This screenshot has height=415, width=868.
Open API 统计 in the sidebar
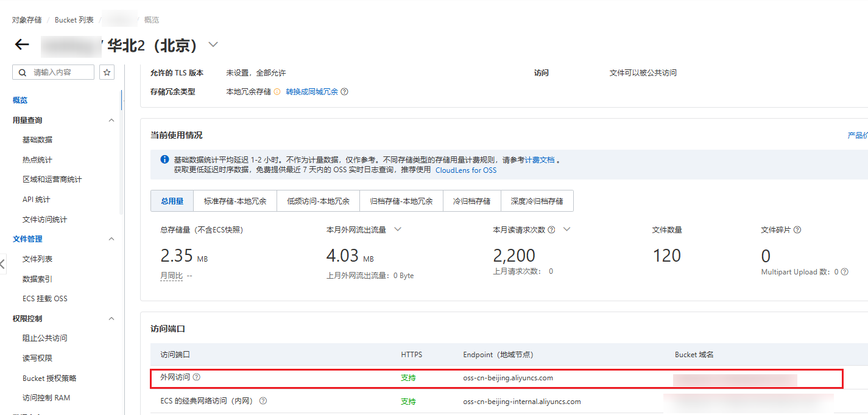point(36,200)
